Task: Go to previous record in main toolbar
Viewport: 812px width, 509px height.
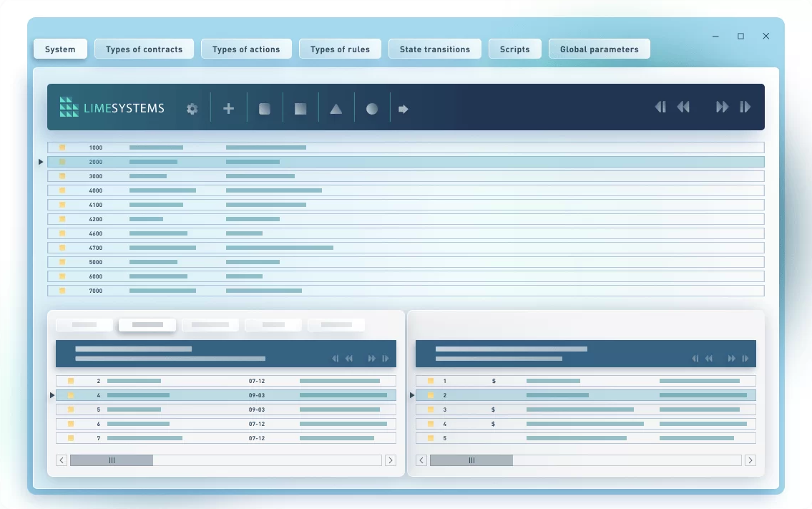Action: 683,107
